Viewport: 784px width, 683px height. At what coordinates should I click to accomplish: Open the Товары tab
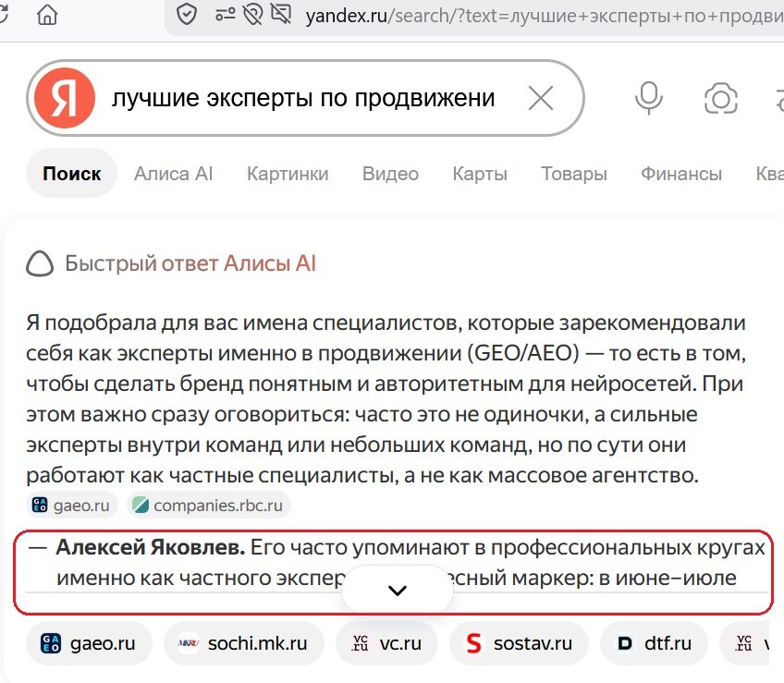click(574, 174)
